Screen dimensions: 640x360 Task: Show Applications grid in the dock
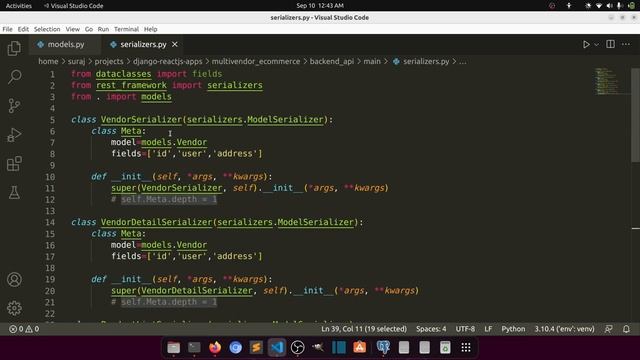466,347
